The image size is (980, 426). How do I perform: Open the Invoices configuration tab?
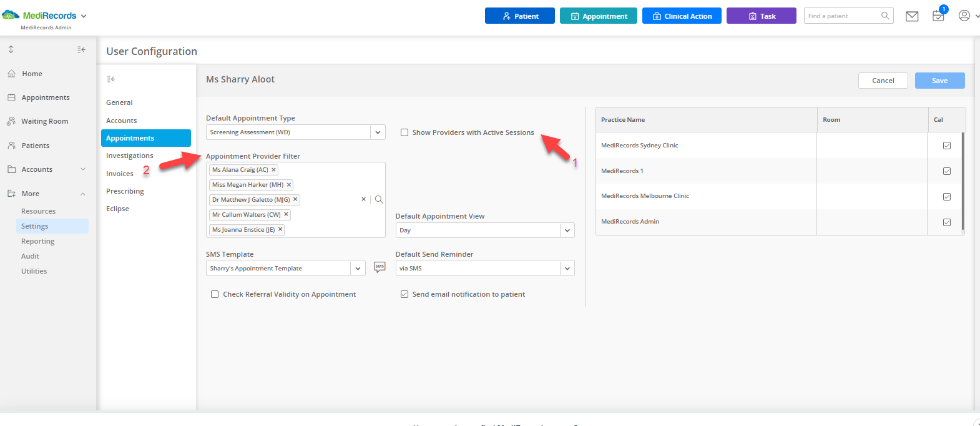(x=120, y=174)
